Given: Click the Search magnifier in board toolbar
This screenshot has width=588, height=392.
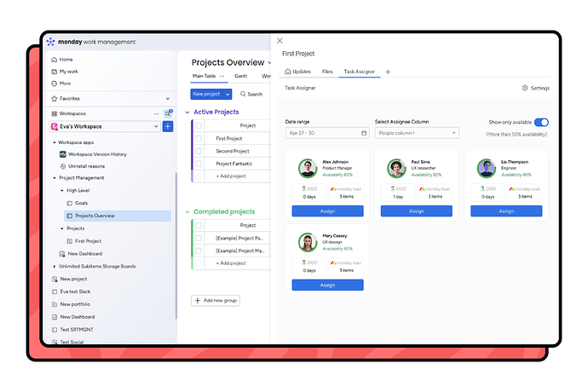Looking at the screenshot, I should pos(243,94).
